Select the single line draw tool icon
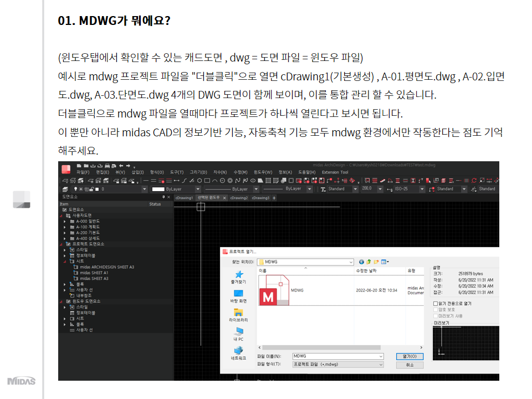This screenshot has height=399, width=532. [x=146, y=181]
